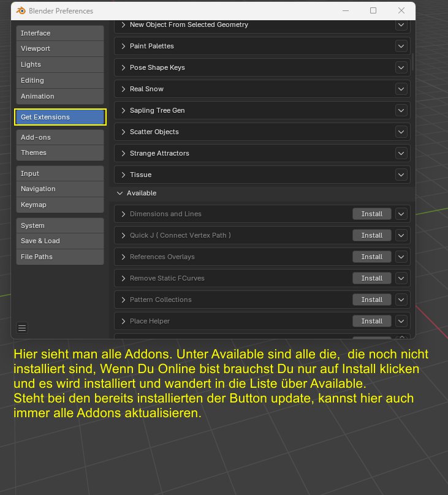Viewport: 448px width, 495px height.
Task: Open the hamburger preferences menu icon
Action: (x=22, y=328)
